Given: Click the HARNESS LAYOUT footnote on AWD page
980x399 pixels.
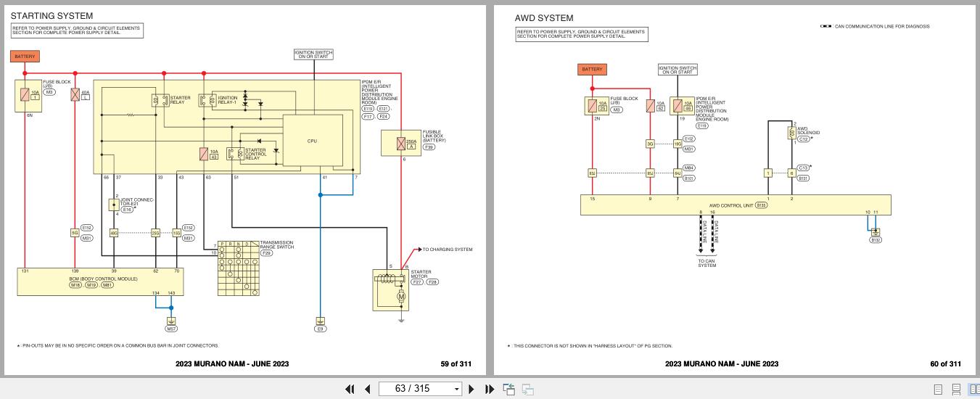Looking at the screenshot, I should point(590,346).
